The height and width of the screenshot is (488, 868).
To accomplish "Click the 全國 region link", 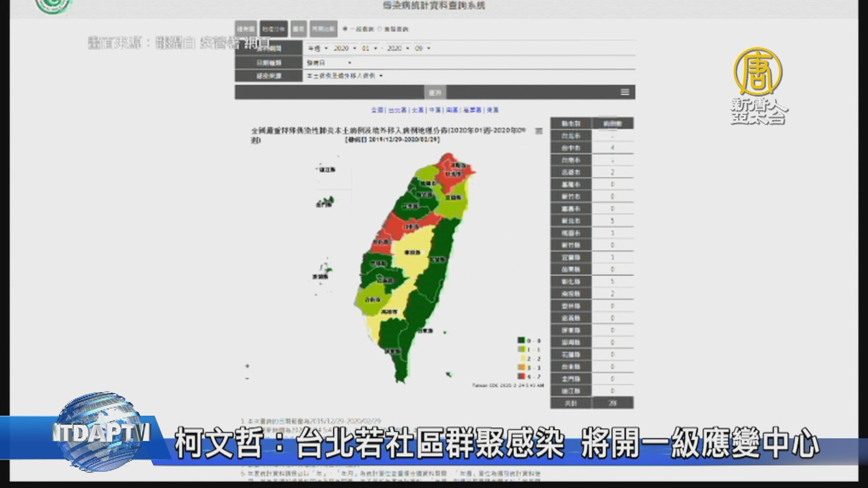I will click(377, 110).
